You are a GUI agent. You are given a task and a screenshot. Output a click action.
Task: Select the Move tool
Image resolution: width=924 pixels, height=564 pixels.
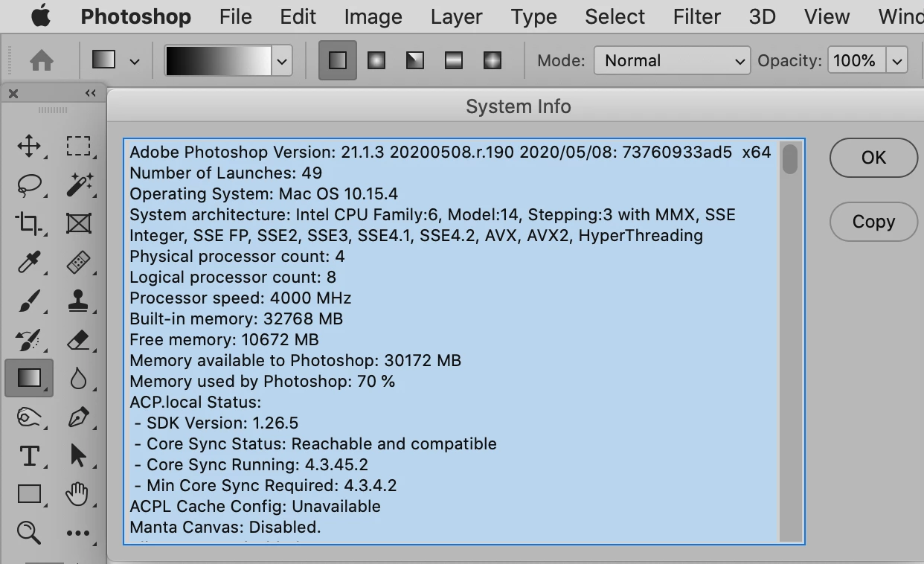click(x=29, y=146)
